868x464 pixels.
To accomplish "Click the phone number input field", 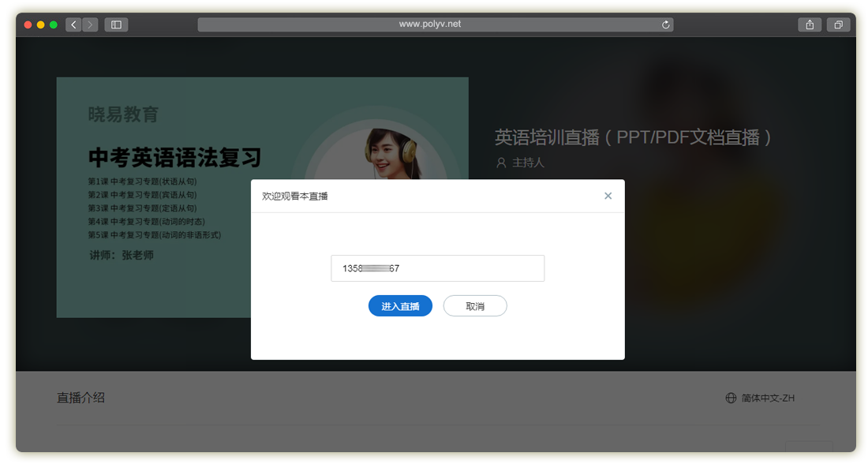I will pyautogui.click(x=437, y=268).
